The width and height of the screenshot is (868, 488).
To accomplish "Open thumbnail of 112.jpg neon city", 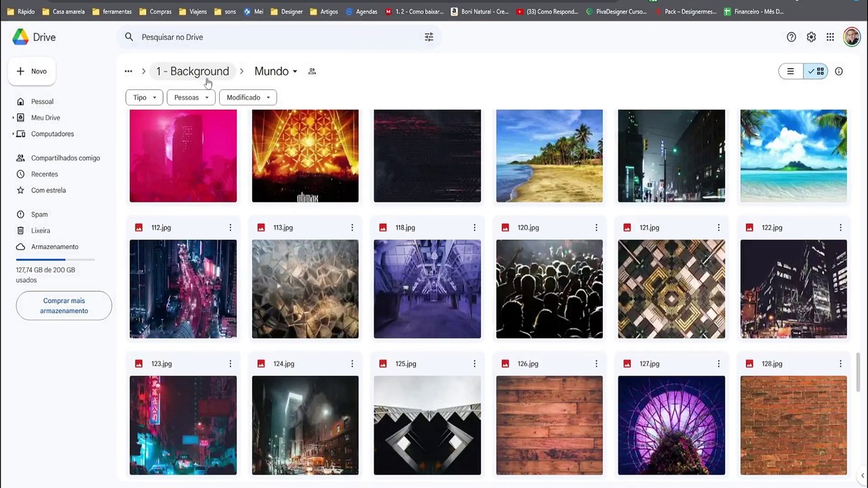I will 183,289.
